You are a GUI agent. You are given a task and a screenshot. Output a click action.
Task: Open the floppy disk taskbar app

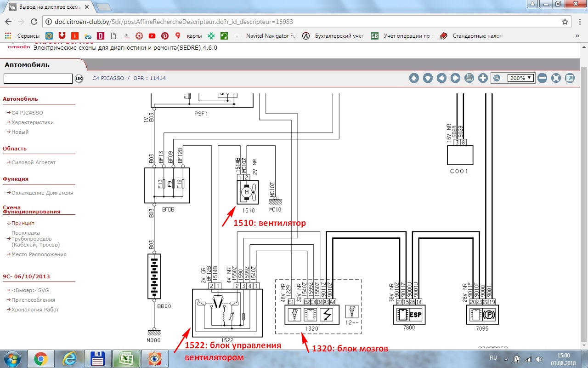click(x=97, y=359)
